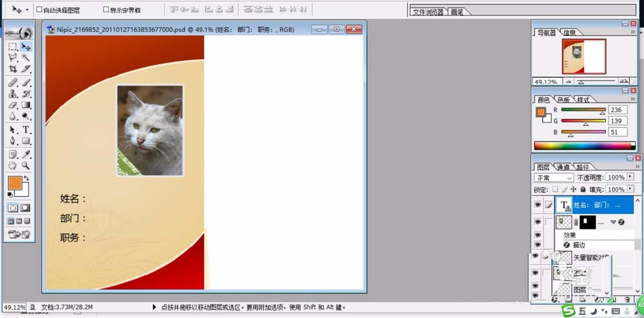
Task: Toggle lock position icon in Layers panel
Action: point(573,189)
